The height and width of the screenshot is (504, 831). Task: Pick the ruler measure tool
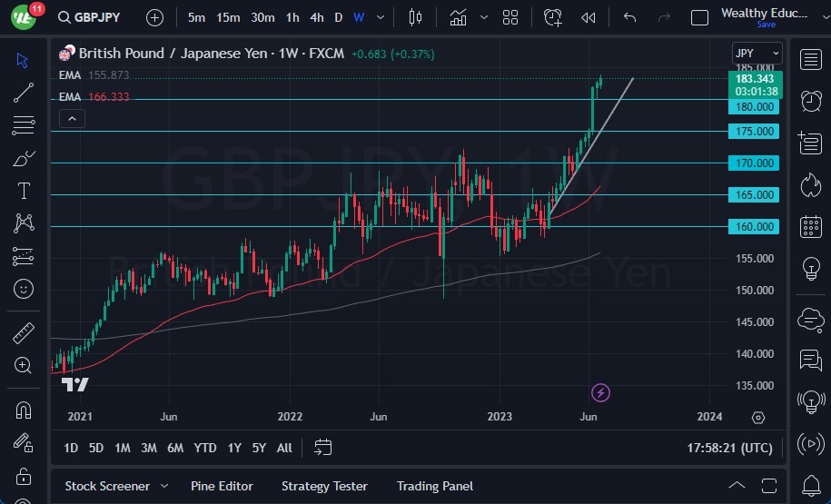point(23,333)
